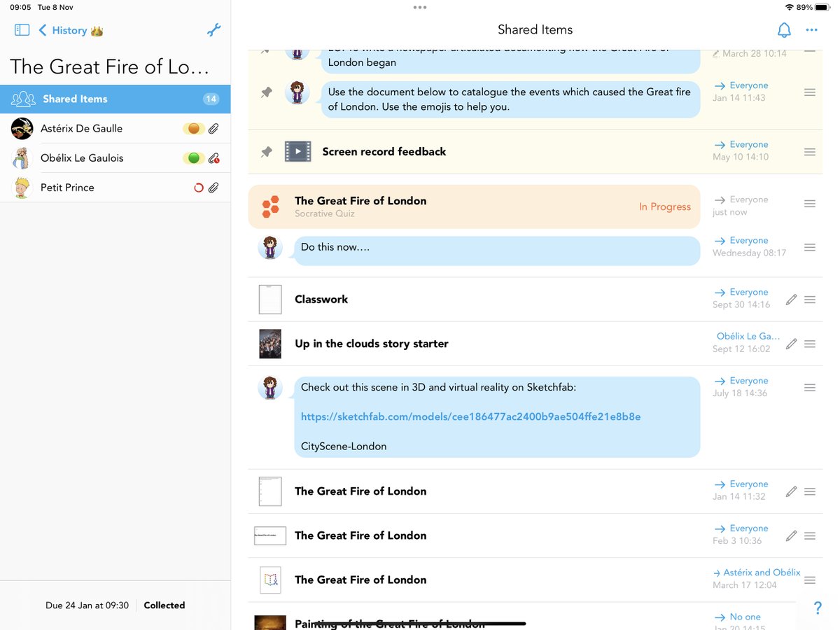Open options lines for Up in the clouds starter

[x=809, y=344]
